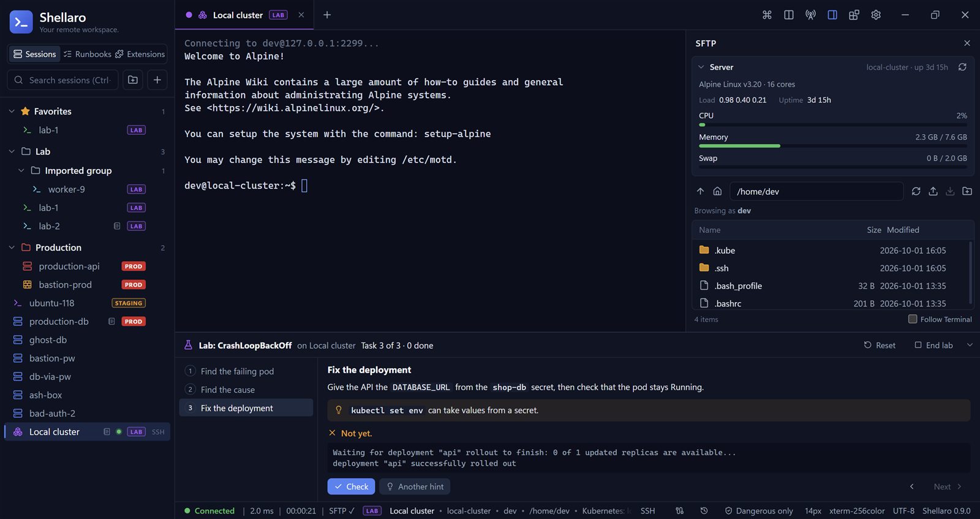Click the upload file icon
Image resolution: width=980 pixels, height=519 pixels.
pos(933,191)
